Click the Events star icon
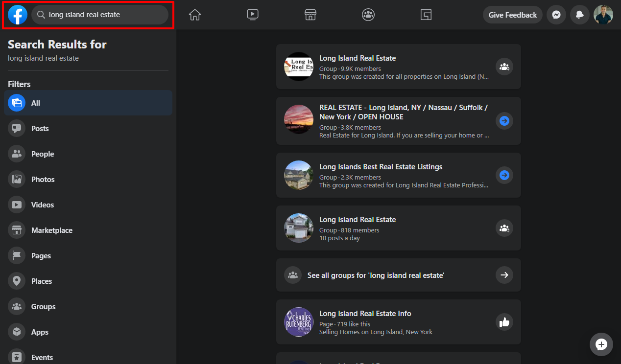The image size is (621, 364). tap(17, 357)
